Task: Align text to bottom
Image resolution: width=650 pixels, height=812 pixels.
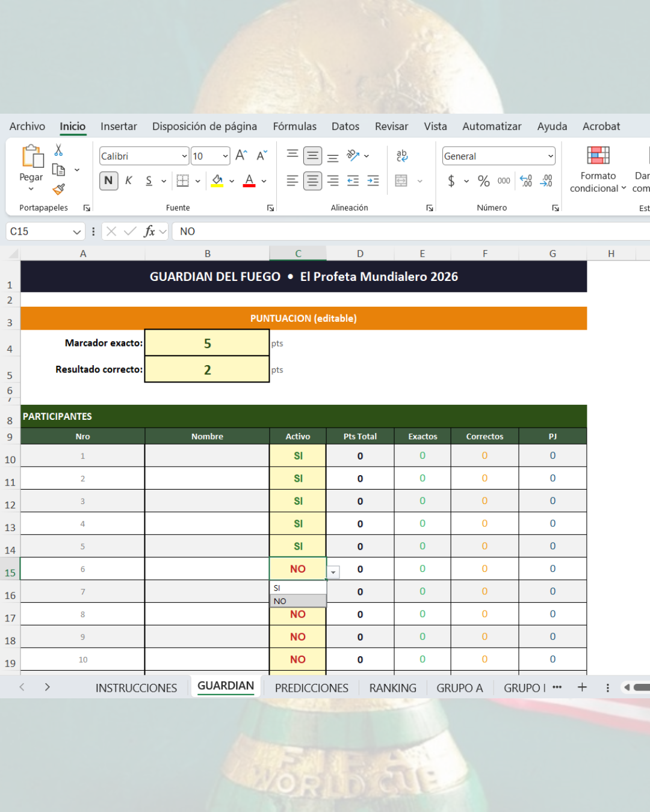Action: coord(333,158)
